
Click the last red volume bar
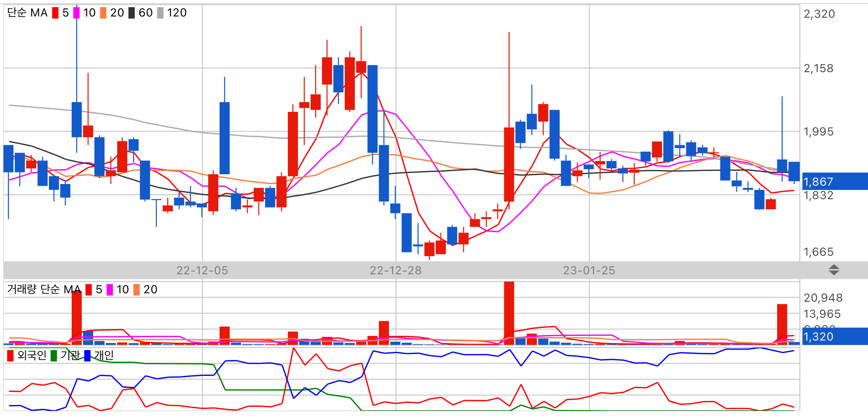(x=782, y=324)
